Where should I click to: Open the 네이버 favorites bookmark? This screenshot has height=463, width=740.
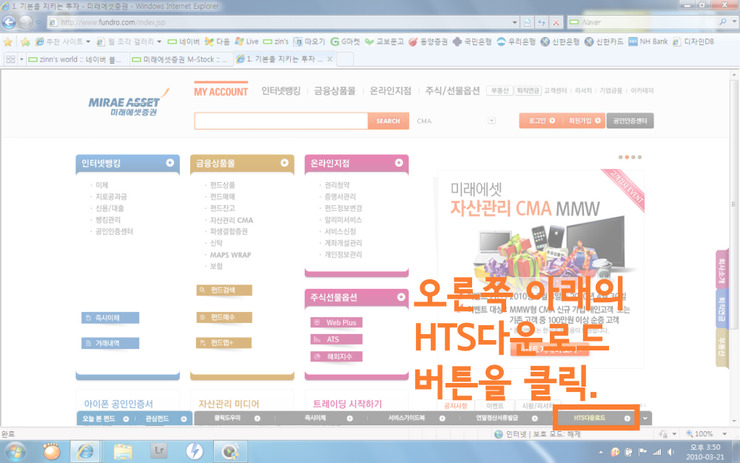point(184,42)
